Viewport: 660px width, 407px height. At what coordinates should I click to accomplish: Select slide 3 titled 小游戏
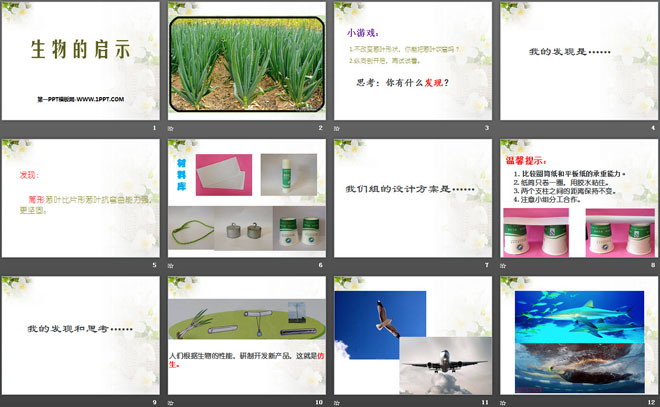tap(413, 61)
